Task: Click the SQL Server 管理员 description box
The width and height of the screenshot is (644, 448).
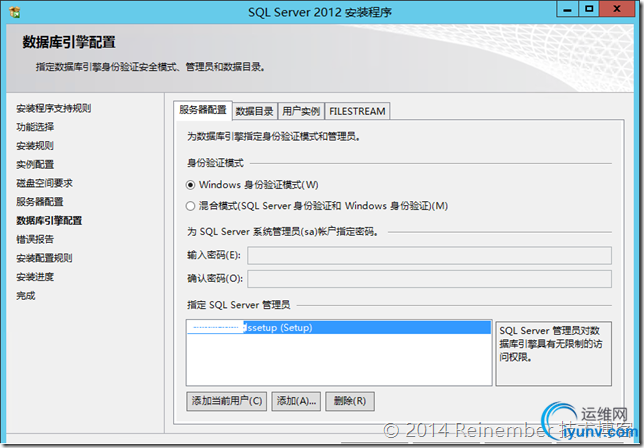Action: (553, 354)
